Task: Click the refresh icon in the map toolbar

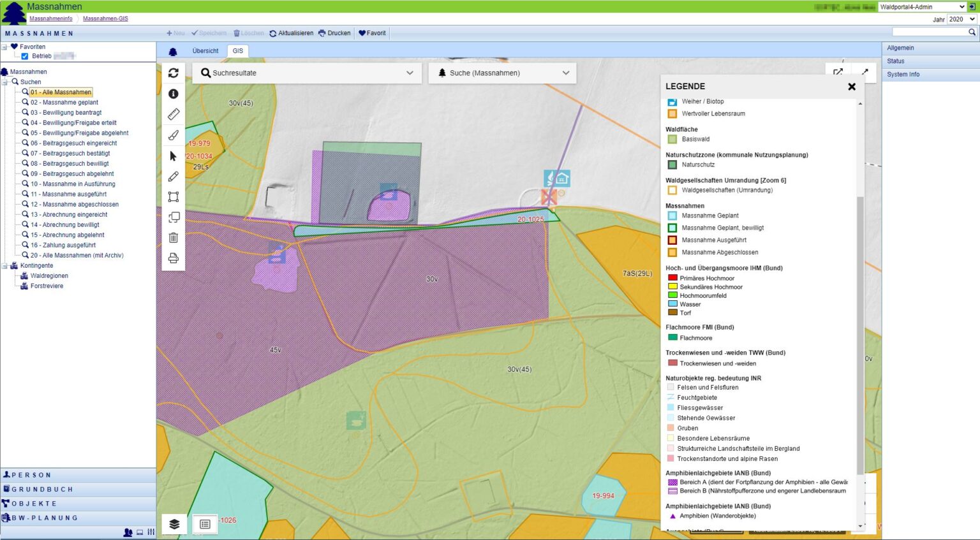Action: 173,73
